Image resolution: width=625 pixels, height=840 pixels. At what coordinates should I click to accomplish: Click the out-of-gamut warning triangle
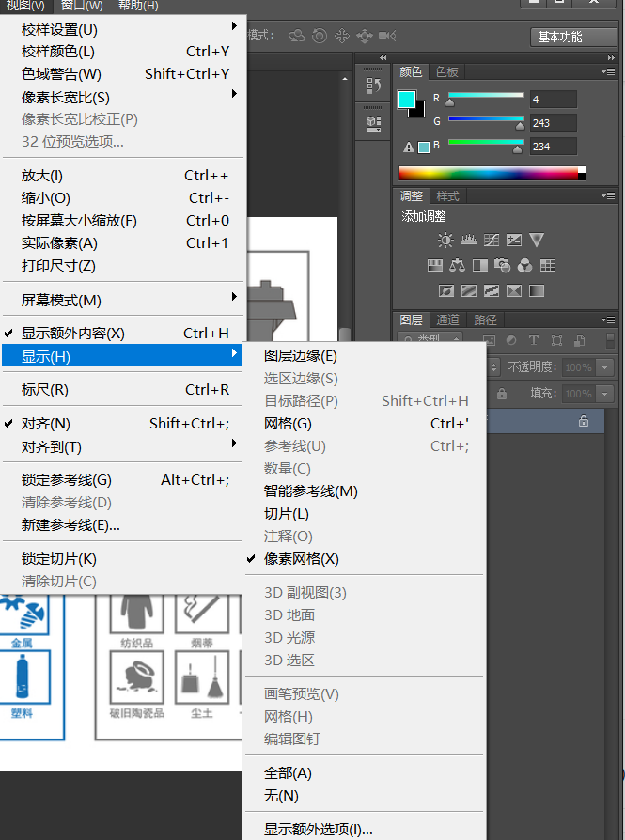pyautogui.click(x=409, y=148)
